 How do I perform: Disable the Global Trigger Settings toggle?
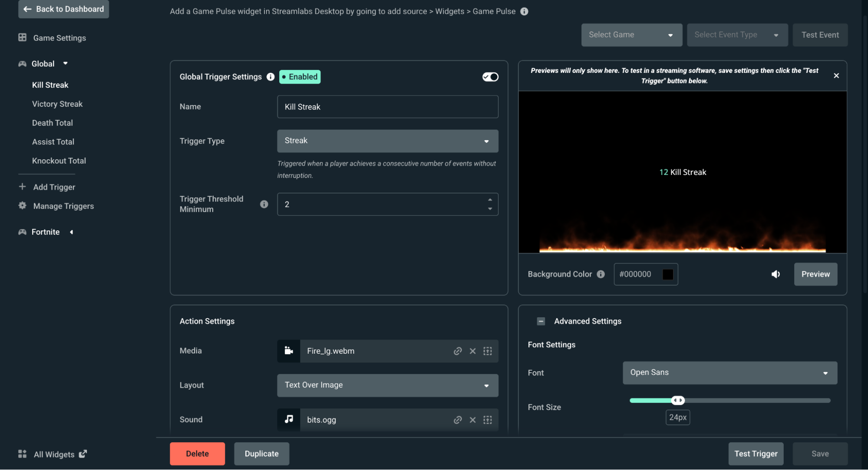490,76
